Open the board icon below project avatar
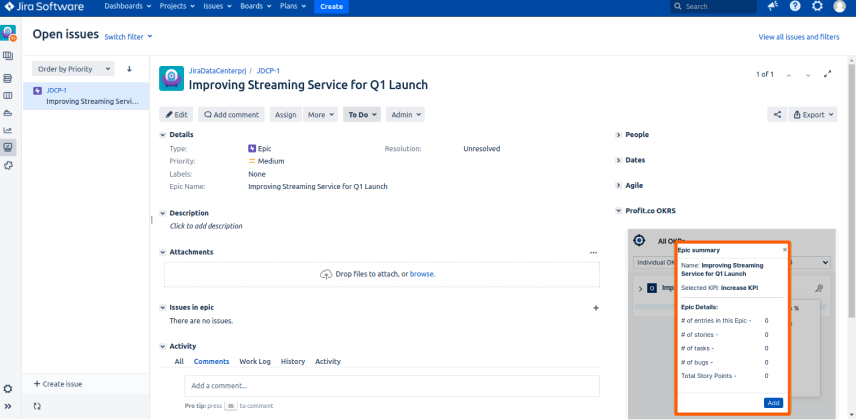Image resolution: width=856 pixels, height=420 pixels. (8, 56)
